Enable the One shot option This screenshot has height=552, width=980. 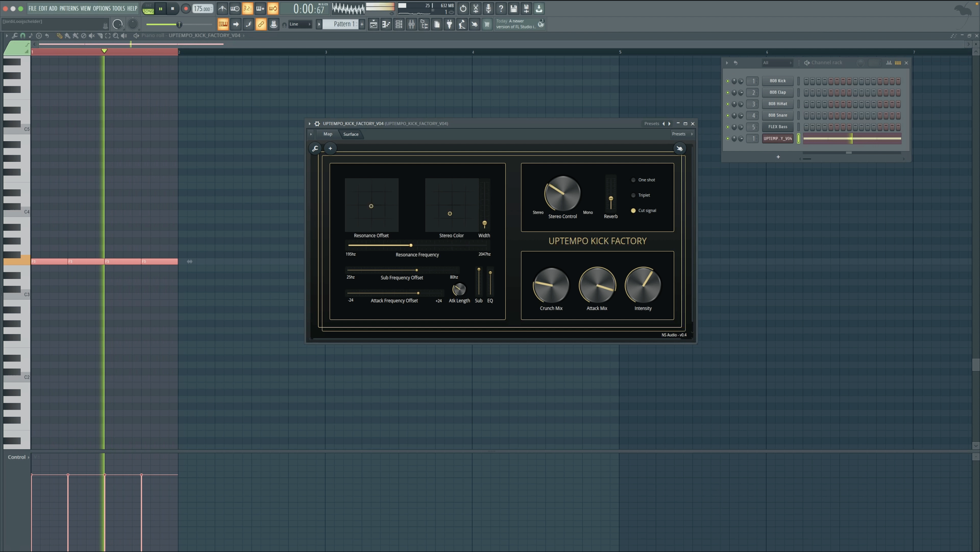coord(633,180)
